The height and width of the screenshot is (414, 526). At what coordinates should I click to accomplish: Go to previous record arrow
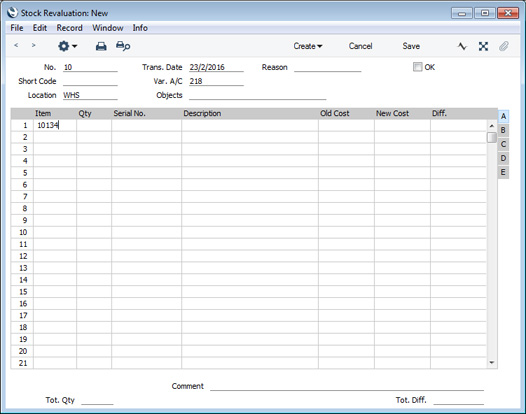pyautogui.click(x=16, y=45)
